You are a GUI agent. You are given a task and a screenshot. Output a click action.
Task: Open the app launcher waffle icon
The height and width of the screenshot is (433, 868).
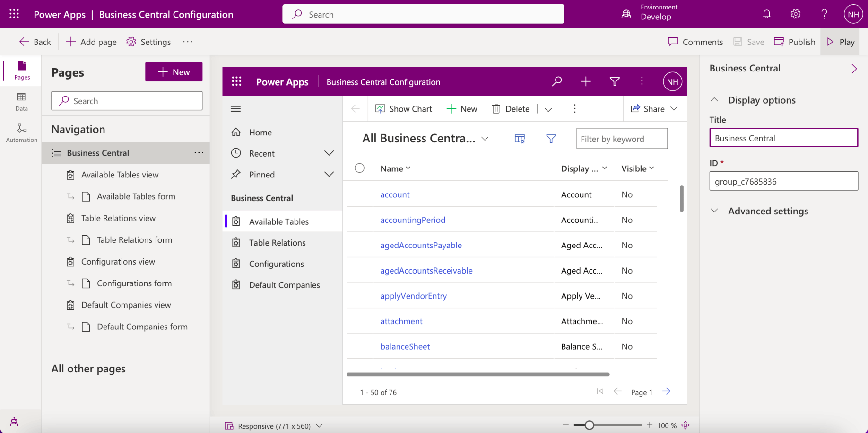[x=14, y=14]
